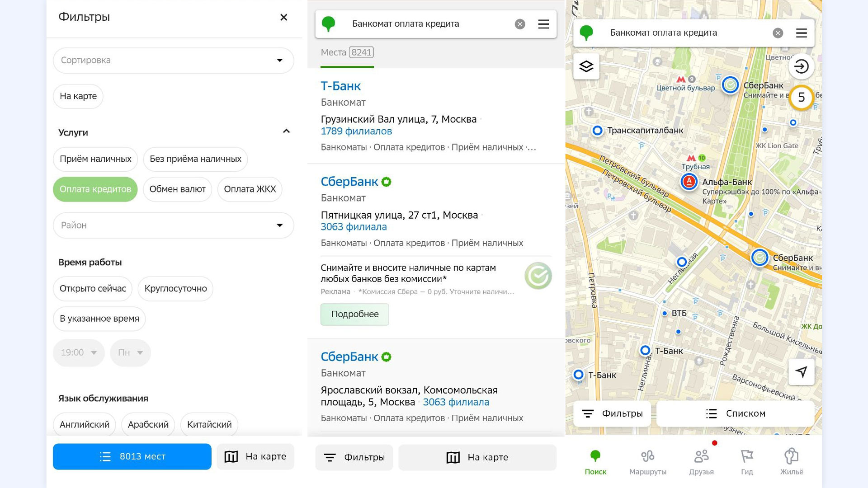The image size is (868, 488).
Task: Open 3063 филиала link near Комсомольская площадь
Action: (x=456, y=402)
